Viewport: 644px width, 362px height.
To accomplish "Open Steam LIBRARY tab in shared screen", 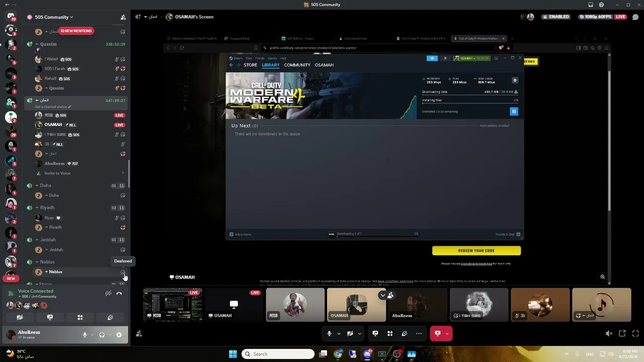I will (x=271, y=65).
